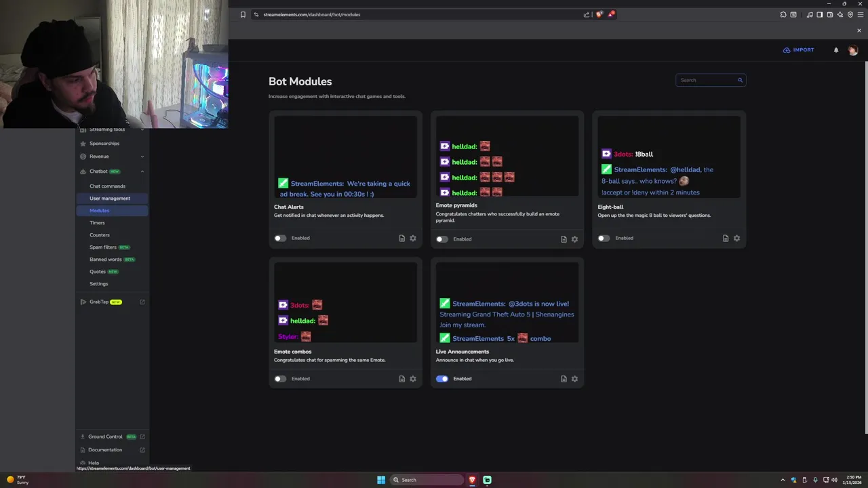Open taskbar volume icon
This screenshot has width=868, height=488.
[834, 480]
